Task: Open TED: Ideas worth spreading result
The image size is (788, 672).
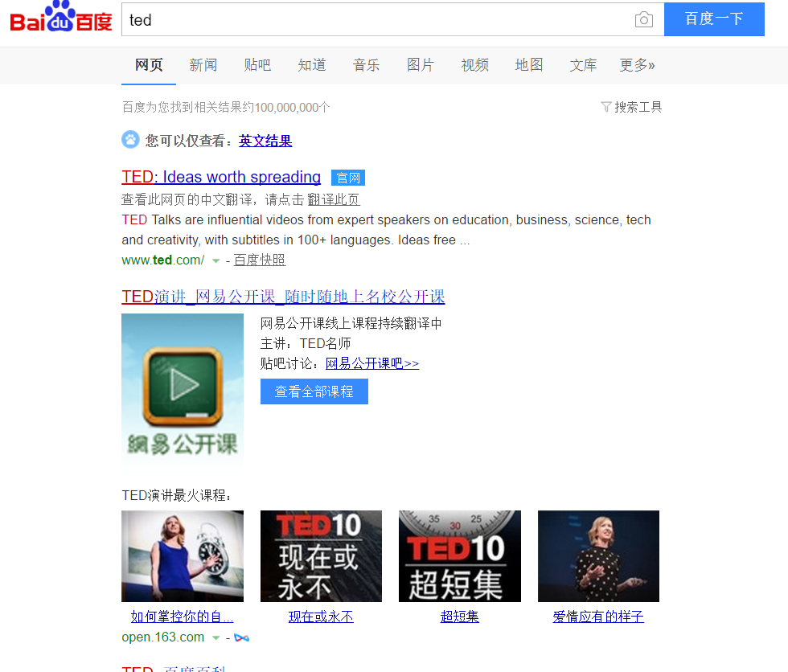Action: pos(221,177)
